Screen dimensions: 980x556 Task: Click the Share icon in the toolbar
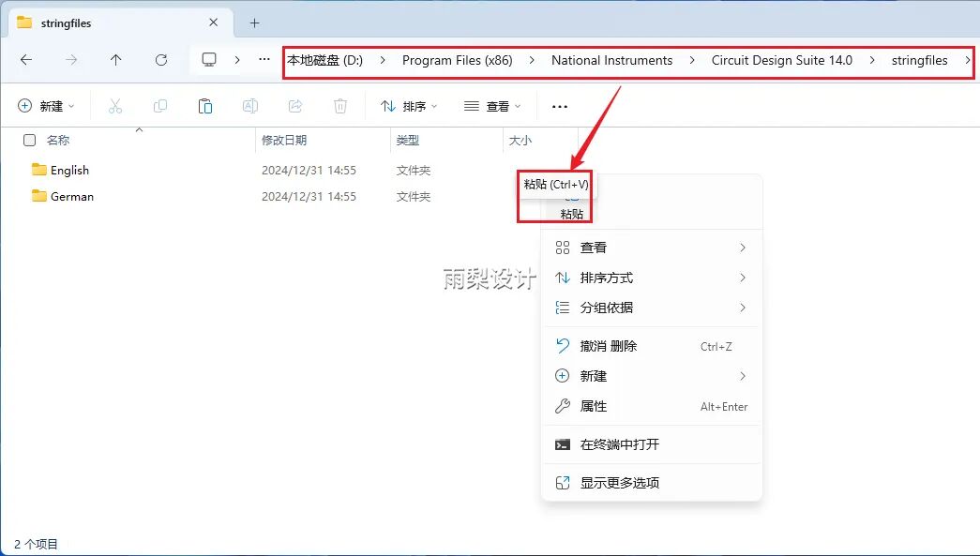tap(295, 105)
